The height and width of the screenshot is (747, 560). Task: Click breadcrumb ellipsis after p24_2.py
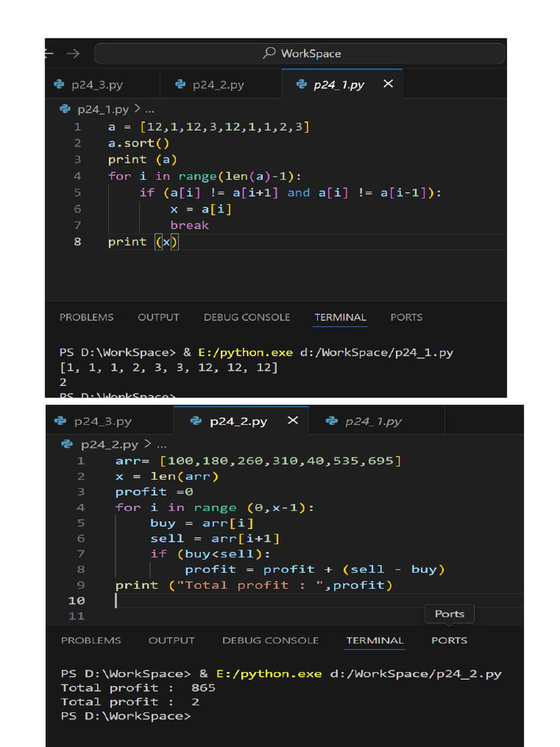(162, 446)
